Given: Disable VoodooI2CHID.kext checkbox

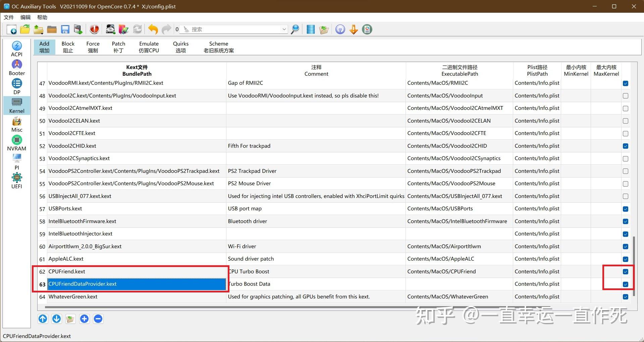Looking at the screenshot, I should tap(626, 146).
